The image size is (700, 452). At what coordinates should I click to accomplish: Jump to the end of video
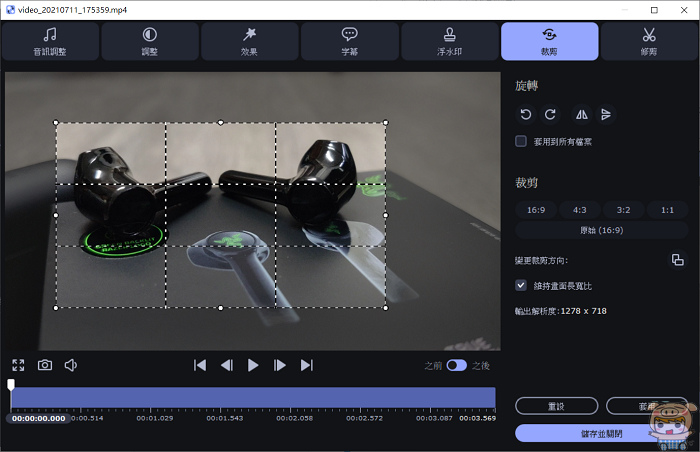pos(307,365)
